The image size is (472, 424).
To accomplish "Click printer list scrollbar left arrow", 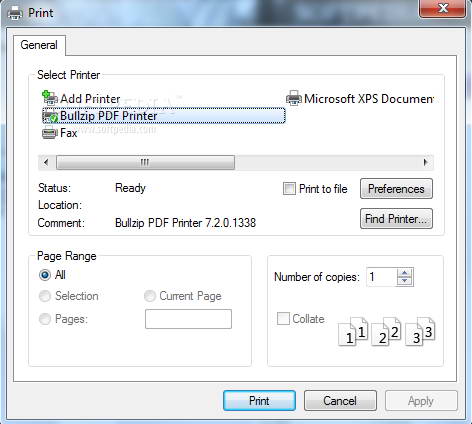I will point(46,162).
